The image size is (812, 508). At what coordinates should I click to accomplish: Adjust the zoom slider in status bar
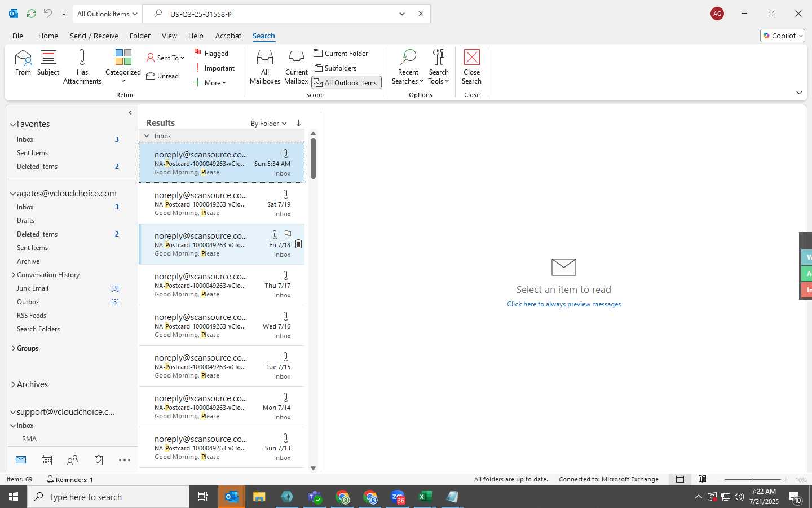tap(753, 479)
